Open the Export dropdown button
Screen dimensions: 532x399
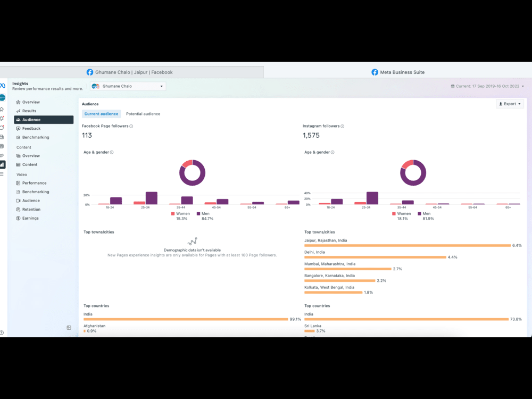510,104
